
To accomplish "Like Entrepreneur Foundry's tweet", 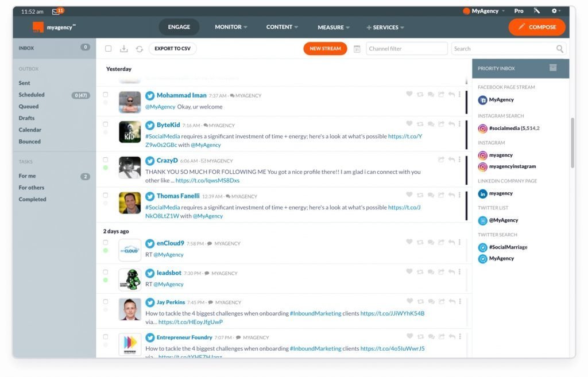I will 410,336.
